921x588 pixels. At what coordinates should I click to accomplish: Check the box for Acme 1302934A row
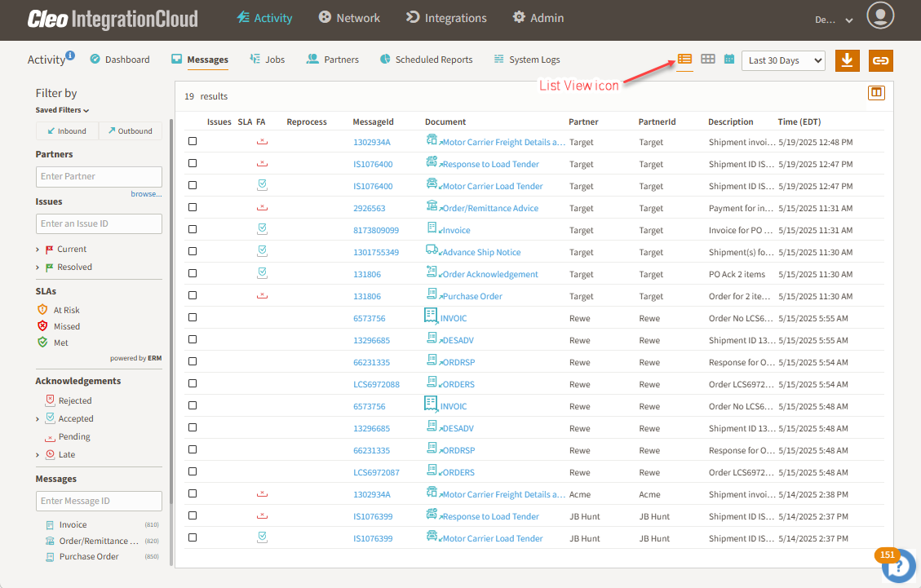pyautogui.click(x=192, y=493)
